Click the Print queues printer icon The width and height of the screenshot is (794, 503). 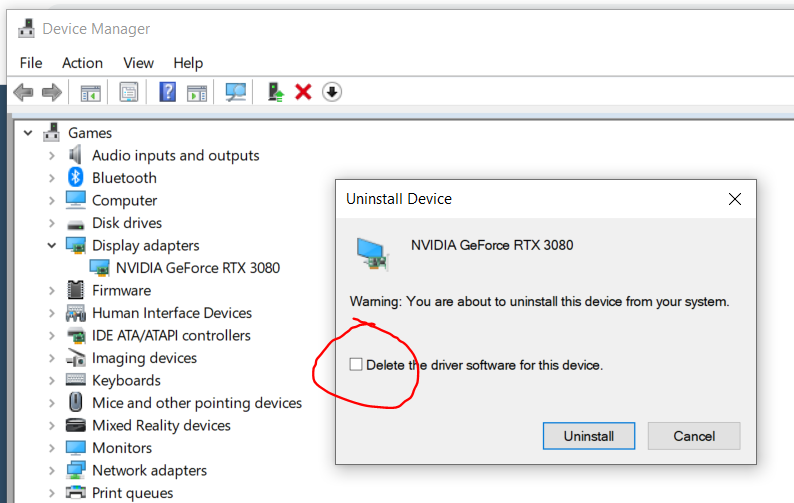click(75, 492)
